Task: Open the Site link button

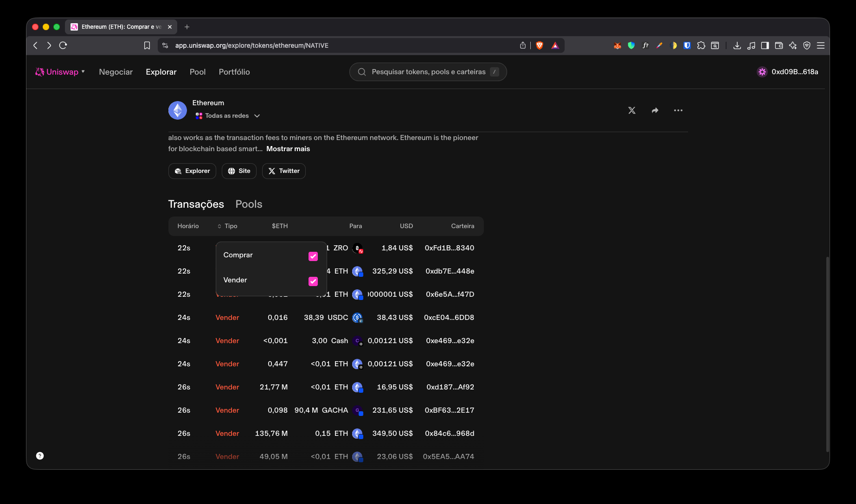Action: (x=239, y=171)
